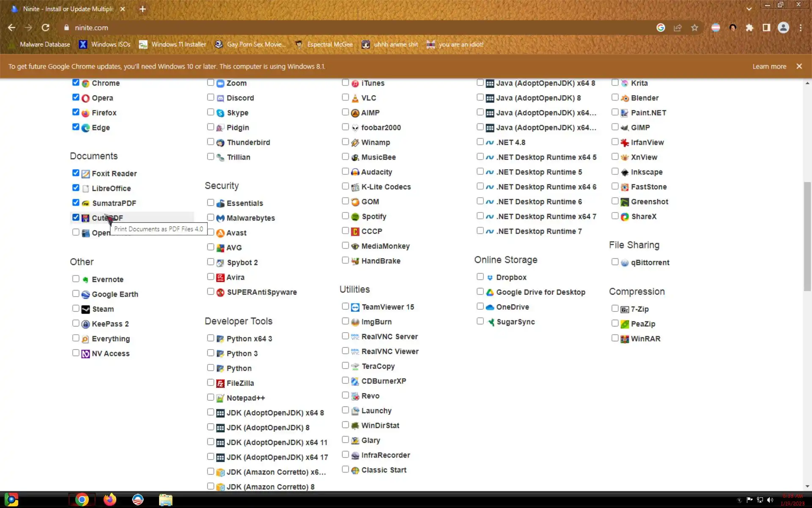Open a new tab with plus button

point(143,9)
